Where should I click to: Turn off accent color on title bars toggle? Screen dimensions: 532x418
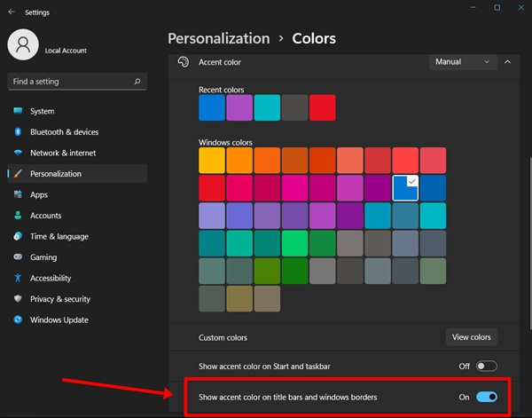486,397
